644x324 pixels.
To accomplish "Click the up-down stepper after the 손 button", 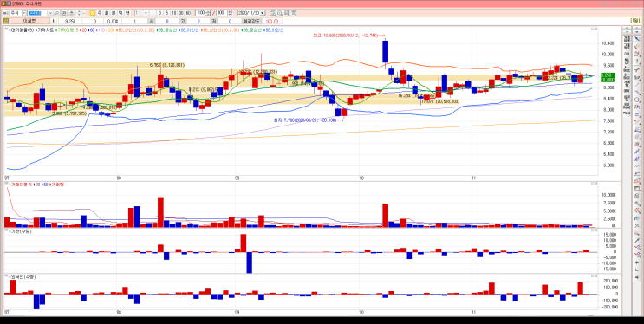I will click(x=79, y=13).
